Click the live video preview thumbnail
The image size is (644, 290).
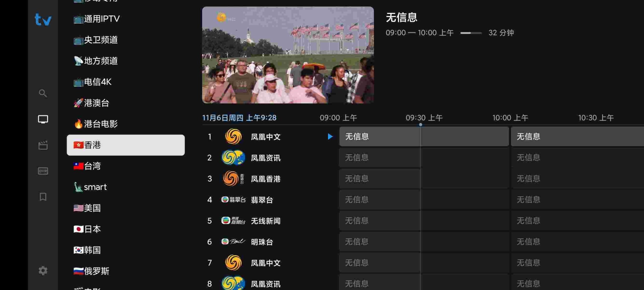(x=288, y=55)
